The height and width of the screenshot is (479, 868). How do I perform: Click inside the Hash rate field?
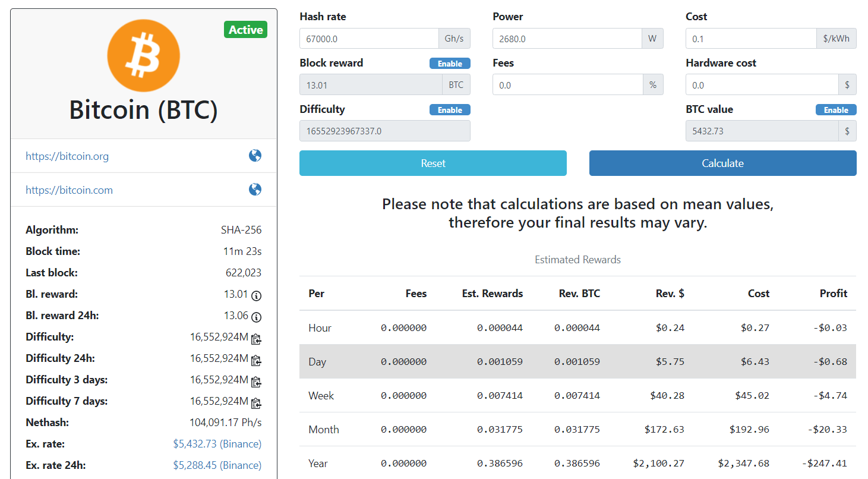click(368, 38)
